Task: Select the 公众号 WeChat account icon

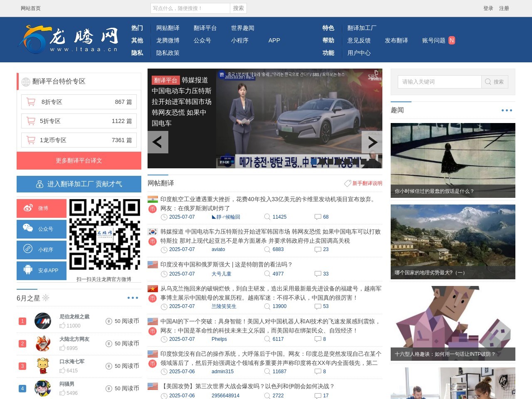Action: [x=27, y=229]
